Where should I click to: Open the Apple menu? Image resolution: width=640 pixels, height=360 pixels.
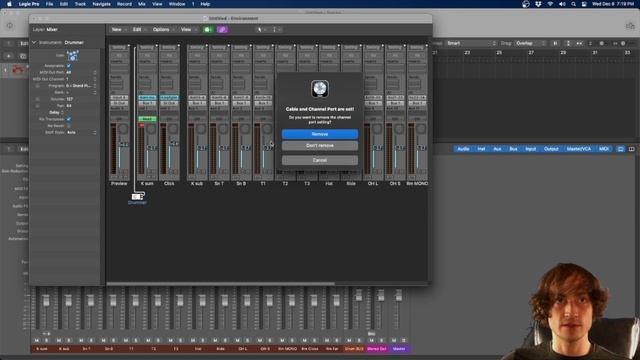click(9, 4)
